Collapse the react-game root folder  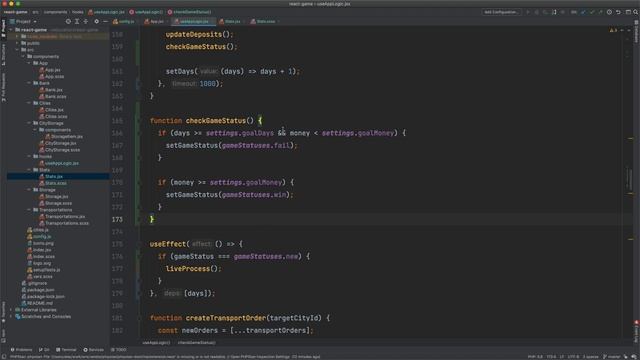pos(11,30)
